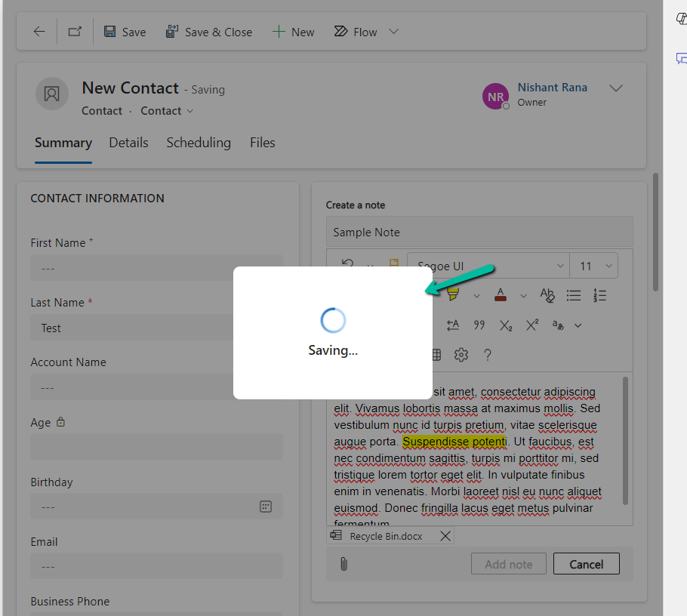
Task: Switch to the Details tab
Action: click(128, 143)
